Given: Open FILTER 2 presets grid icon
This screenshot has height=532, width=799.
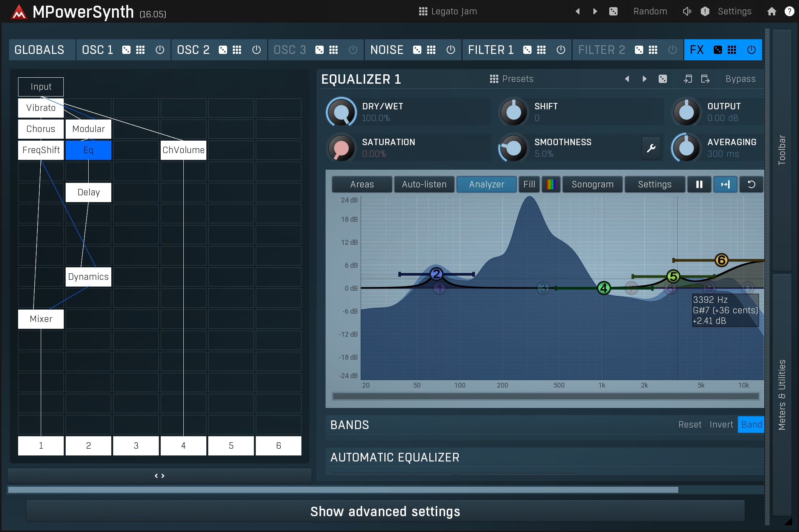Looking at the screenshot, I should (x=653, y=50).
